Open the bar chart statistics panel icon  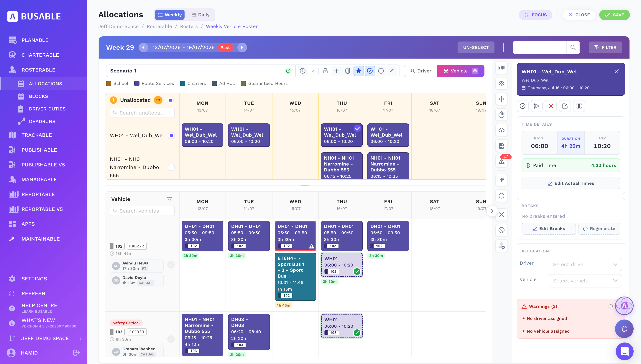pos(501,68)
